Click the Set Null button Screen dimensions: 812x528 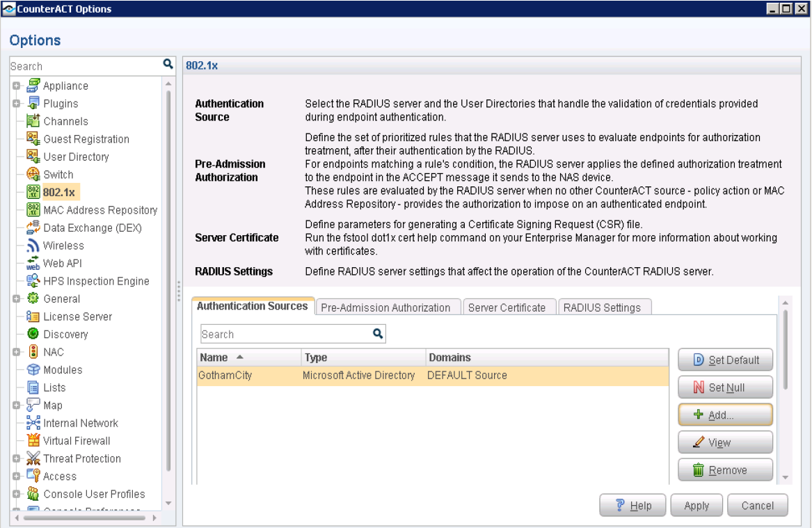coord(725,387)
